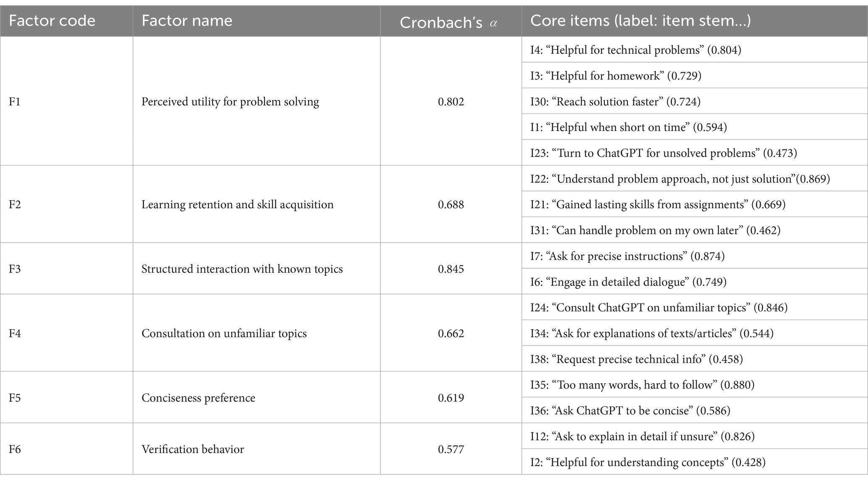Click item I34 about texts/articles explanations
Screen dimensions: 868x482
click(x=651, y=333)
